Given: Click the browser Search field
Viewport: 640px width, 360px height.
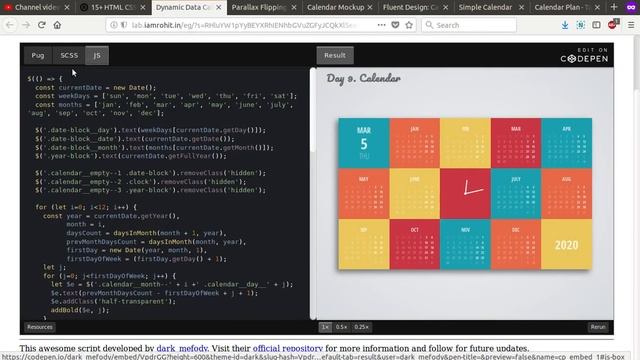Looking at the screenshot, I should point(469,25).
